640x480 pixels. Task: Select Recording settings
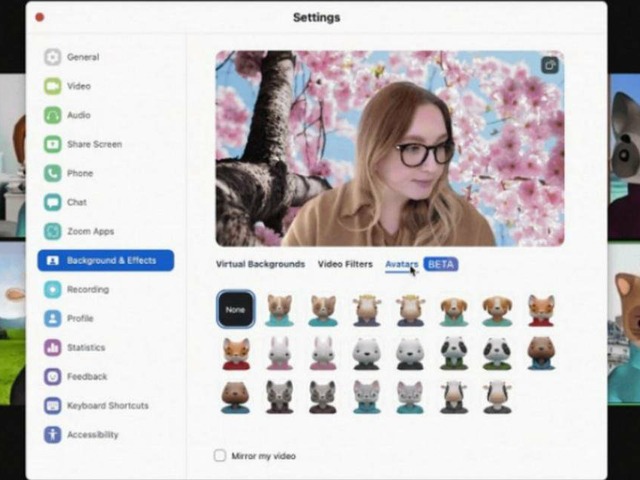(x=87, y=289)
